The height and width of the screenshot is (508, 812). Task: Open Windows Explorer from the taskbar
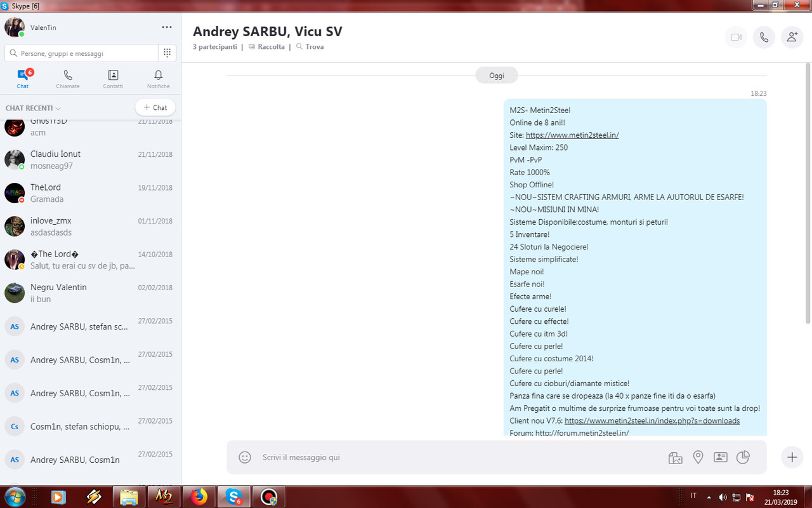click(129, 497)
